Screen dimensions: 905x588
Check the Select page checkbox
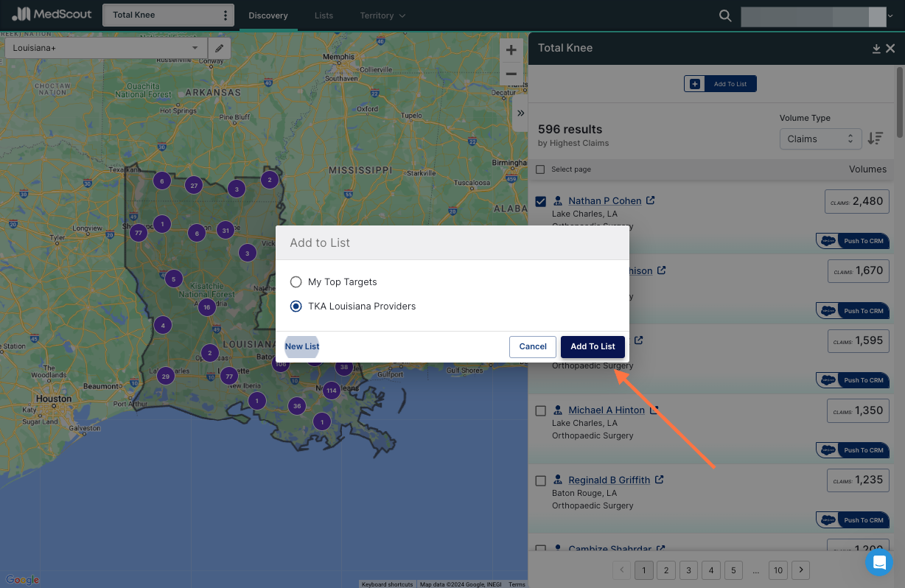click(x=540, y=169)
